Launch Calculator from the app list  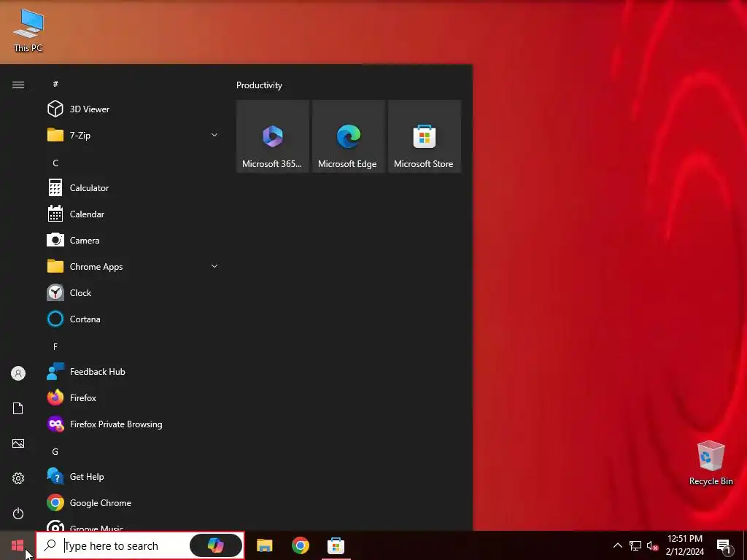pyautogui.click(x=133, y=187)
